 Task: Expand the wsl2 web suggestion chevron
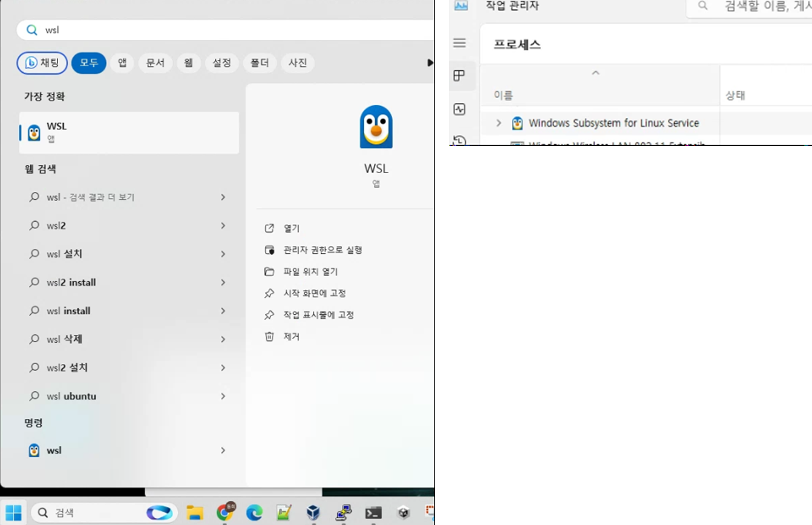click(x=223, y=226)
